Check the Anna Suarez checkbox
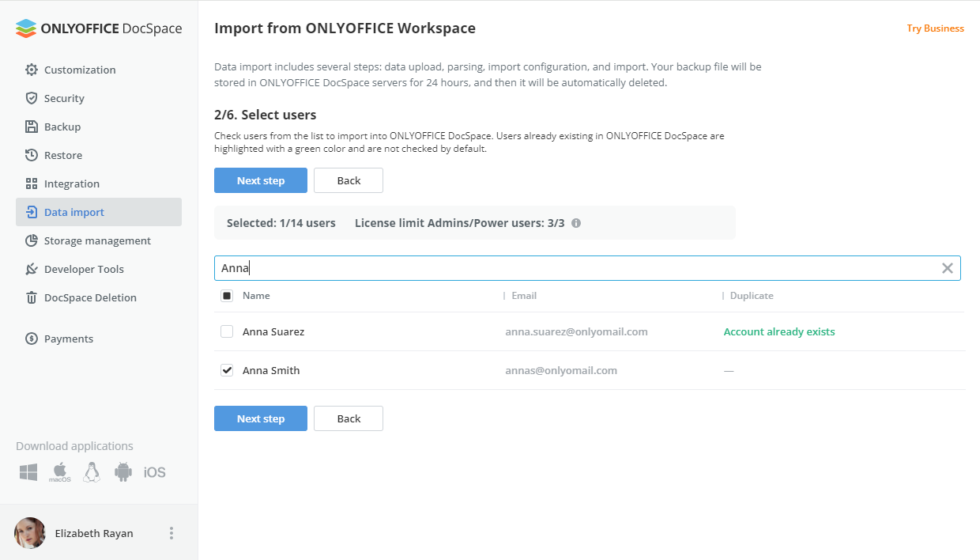980x560 pixels. tap(227, 331)
